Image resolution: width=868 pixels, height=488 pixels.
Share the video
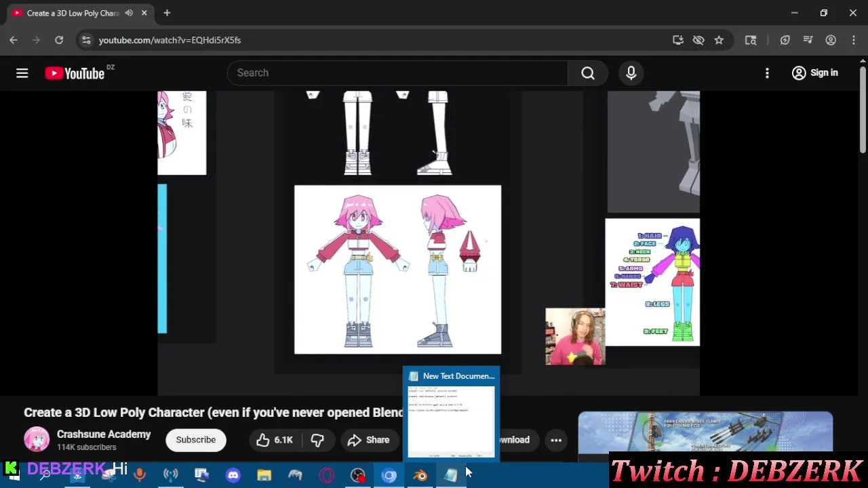(368, 440)
